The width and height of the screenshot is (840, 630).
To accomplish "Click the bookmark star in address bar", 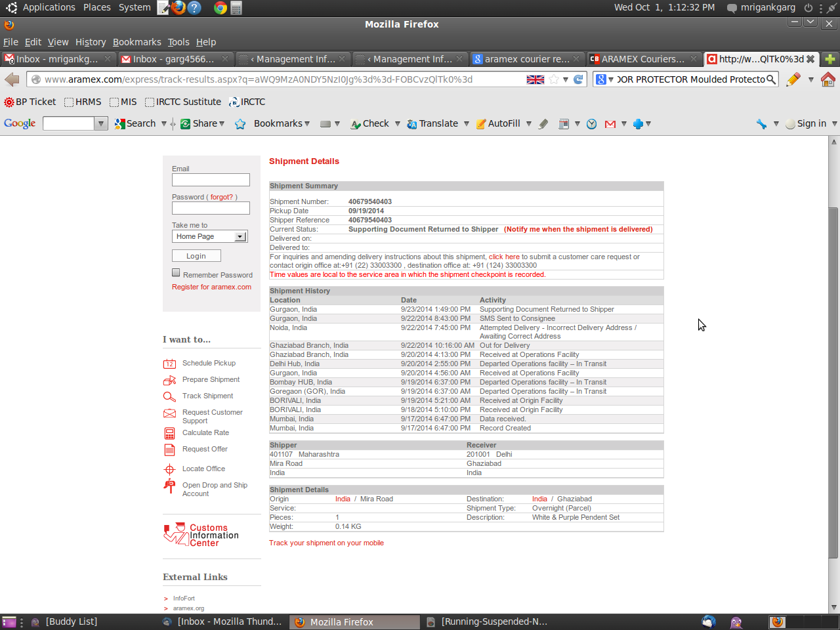I will [x=554, y=79].
